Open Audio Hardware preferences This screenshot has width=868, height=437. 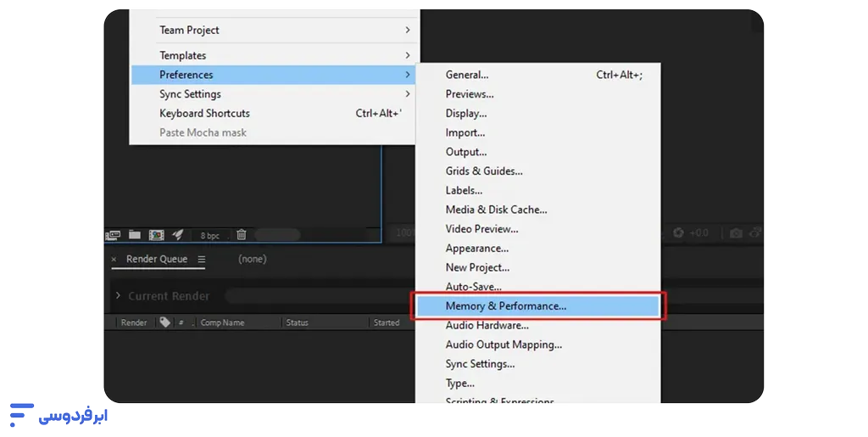click(x=538, y=325)
